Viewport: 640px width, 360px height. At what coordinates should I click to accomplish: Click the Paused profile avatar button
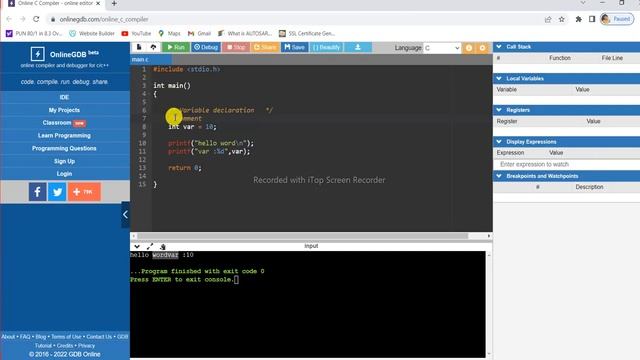pos(617,19)
